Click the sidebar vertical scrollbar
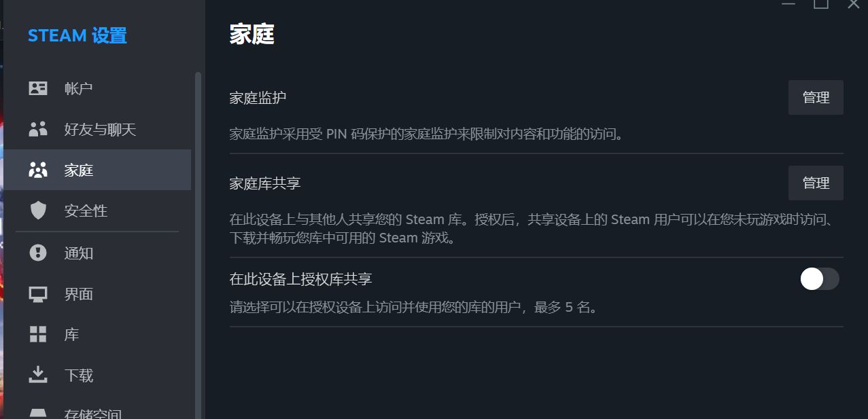Viewport: 868px width, 419px height. click(198, 244)
